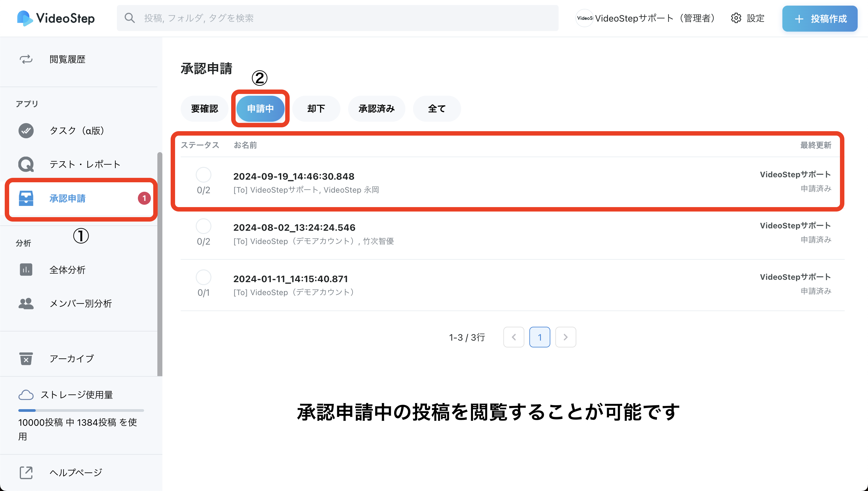868x491 pixels.
Task: Open タスク (α版) checkmark icon
Action: (26, 131)
